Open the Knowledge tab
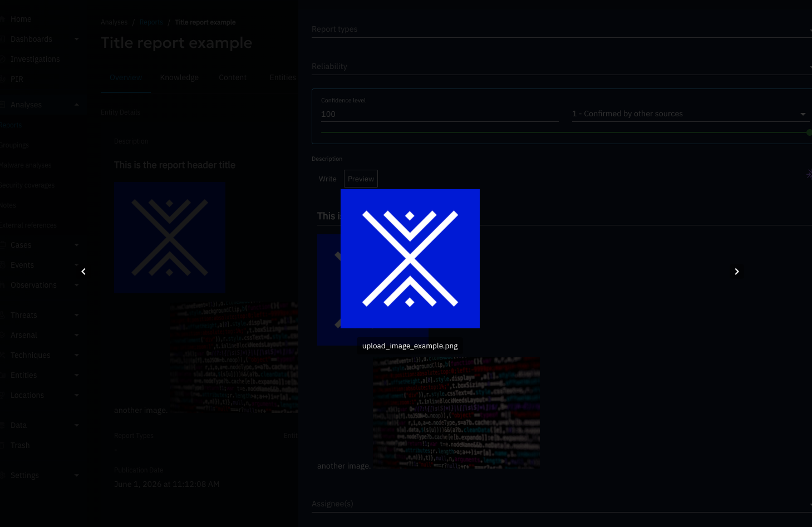The width and height of the screenshot is (812, 527). click(x=179, y=77)
